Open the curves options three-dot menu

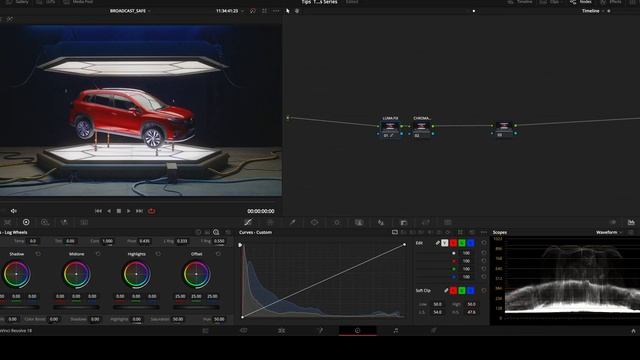[484, 232]
